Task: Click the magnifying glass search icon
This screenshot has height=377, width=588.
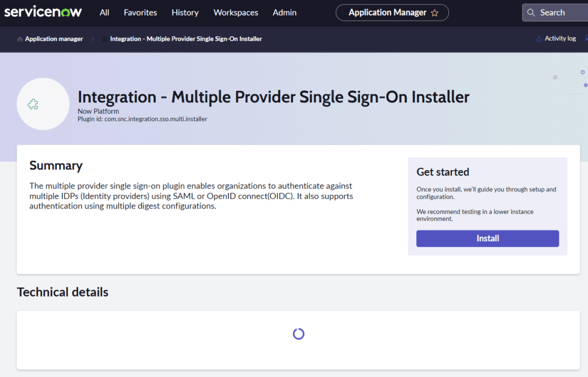Action: pyautogui.click(x=532, y=13)
